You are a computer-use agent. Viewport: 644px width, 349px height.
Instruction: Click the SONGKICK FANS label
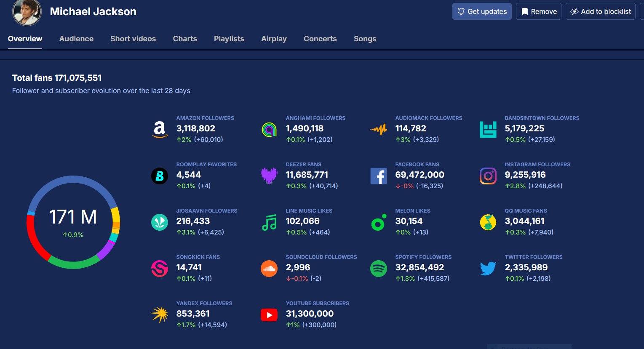[x=198, y=257]
